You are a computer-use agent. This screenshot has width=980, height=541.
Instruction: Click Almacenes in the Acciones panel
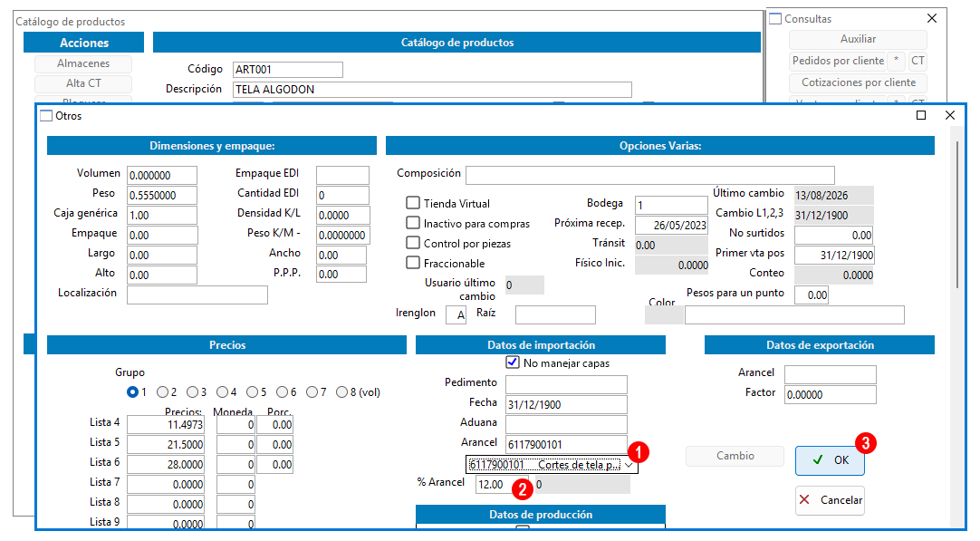(x=83, y=63)
